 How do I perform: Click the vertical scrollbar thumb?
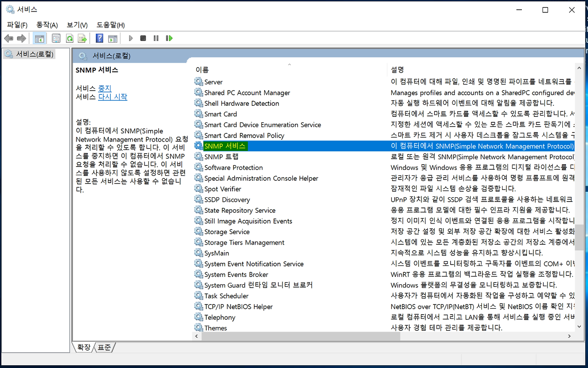[x=579, y=238]
